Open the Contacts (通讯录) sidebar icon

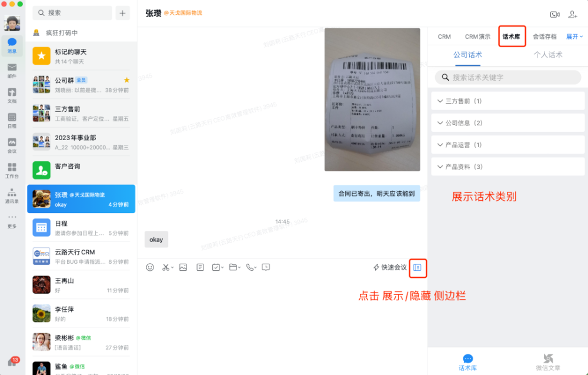pyautogui.click(x=12, y=195)
